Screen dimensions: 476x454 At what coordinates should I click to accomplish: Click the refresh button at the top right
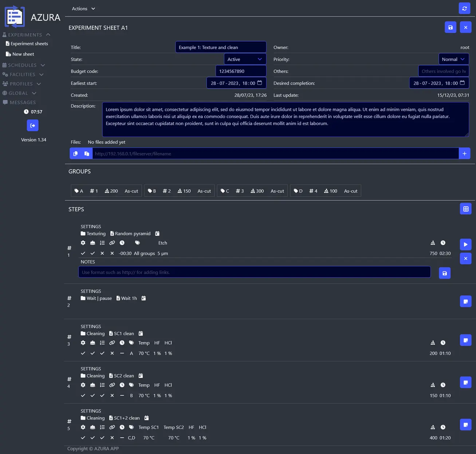coord(464,8)
